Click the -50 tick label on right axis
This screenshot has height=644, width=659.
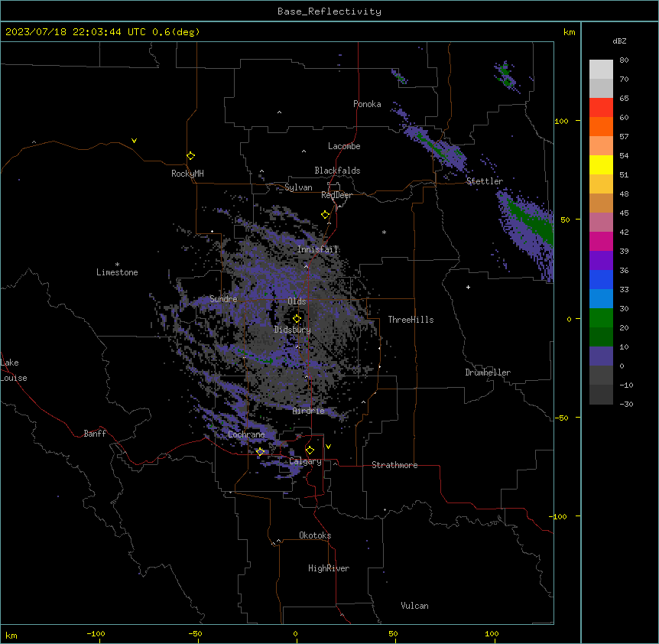pyautogui.click(x=561, y=418)
